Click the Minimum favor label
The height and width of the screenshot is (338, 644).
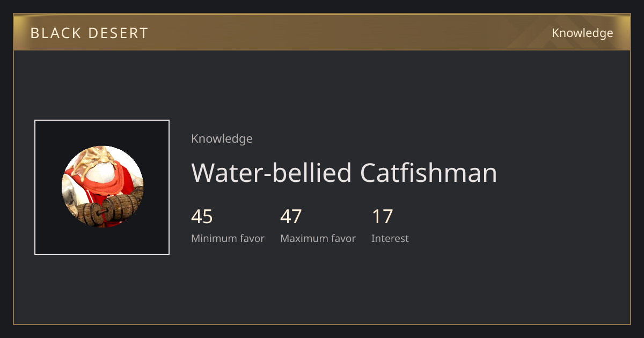228,239
